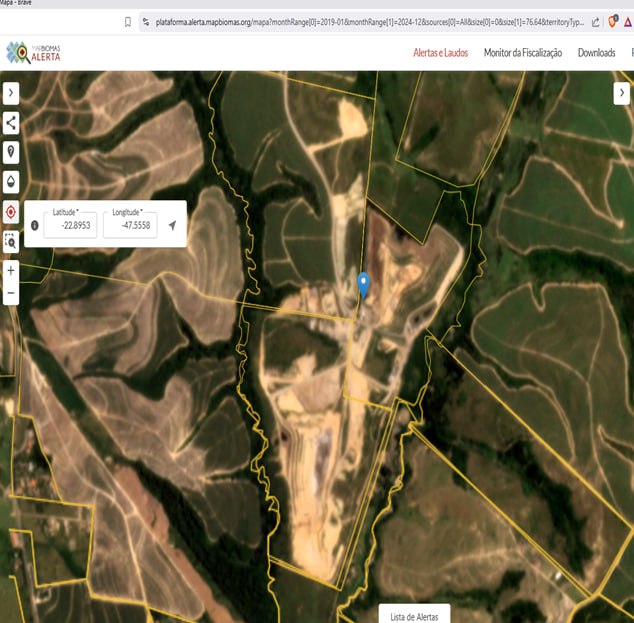Viewport: 634px width, 623px height.
Task: Click the coordinate info icon
Action: point(35,226)
